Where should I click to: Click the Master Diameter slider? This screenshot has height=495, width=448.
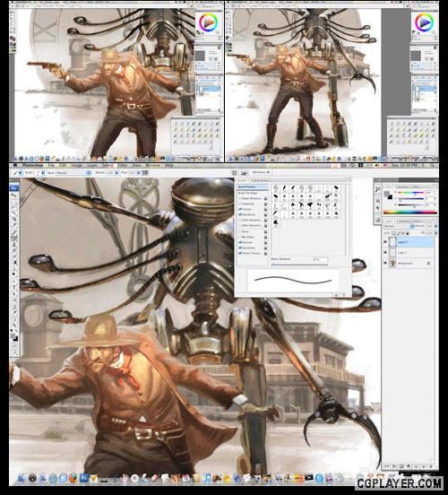pos(299,265)
